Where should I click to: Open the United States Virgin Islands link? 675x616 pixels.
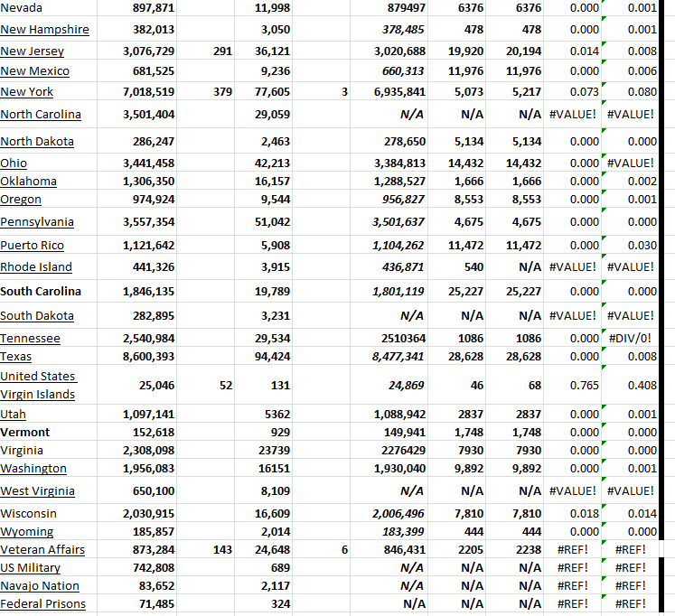click(x=38, y=385)
